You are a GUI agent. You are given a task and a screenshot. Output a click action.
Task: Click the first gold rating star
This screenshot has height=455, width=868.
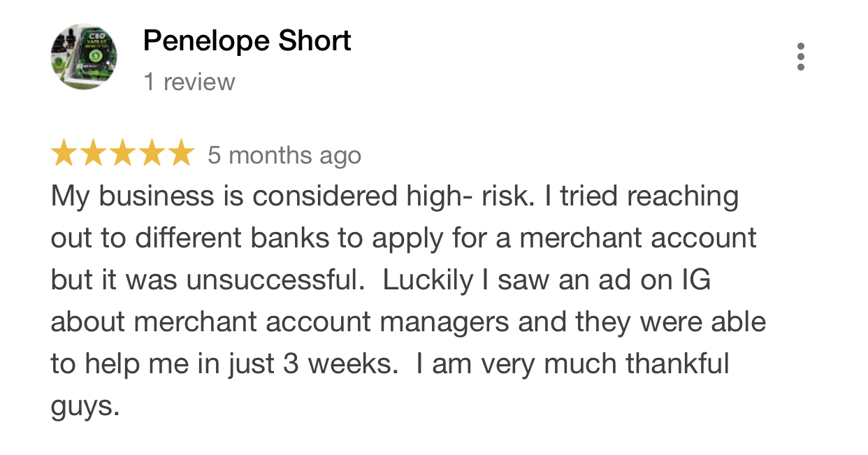(64, 153)
